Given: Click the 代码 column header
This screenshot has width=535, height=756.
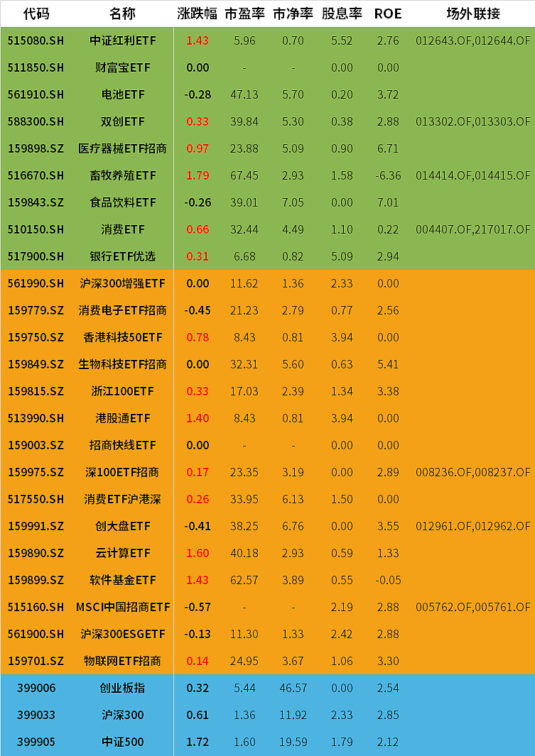Looking at the screenshot, I should click(36, 13).
